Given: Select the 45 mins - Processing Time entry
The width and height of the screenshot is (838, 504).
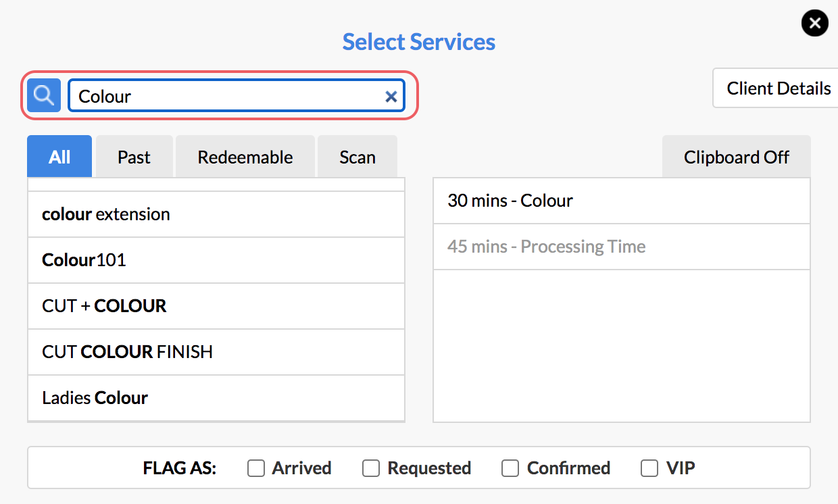Looking at the screenshot, I should pyautogui.click(x=622, y=247).
